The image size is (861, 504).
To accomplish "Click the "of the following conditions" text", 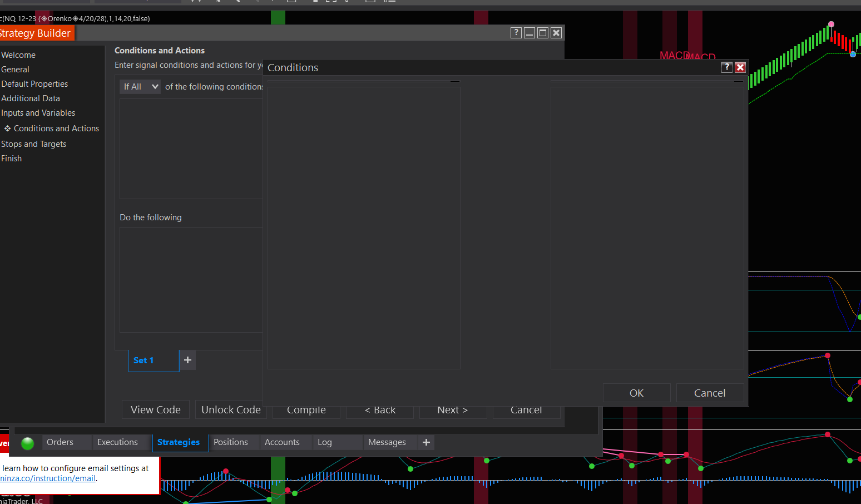I will (x=214, y=87).
